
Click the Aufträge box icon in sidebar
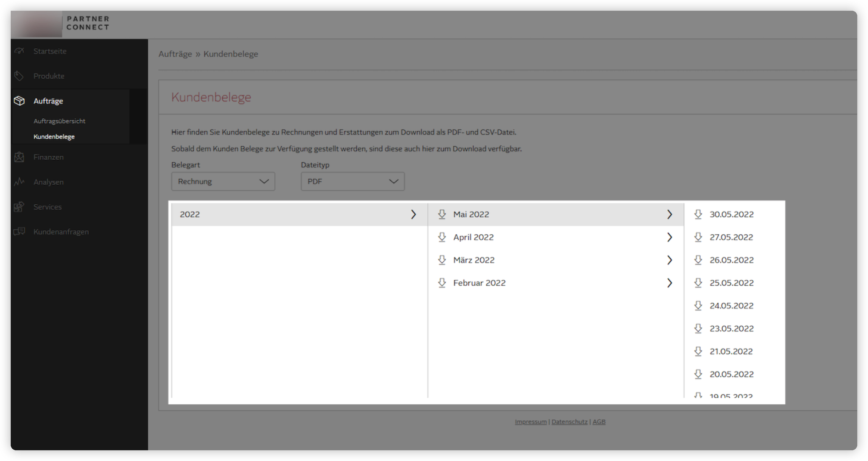coord(19,101)
